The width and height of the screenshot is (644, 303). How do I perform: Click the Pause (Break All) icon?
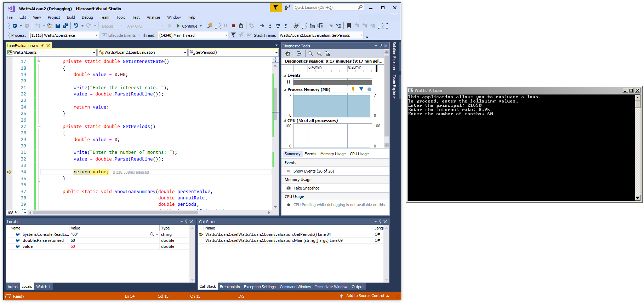click(x=226, y=26)
